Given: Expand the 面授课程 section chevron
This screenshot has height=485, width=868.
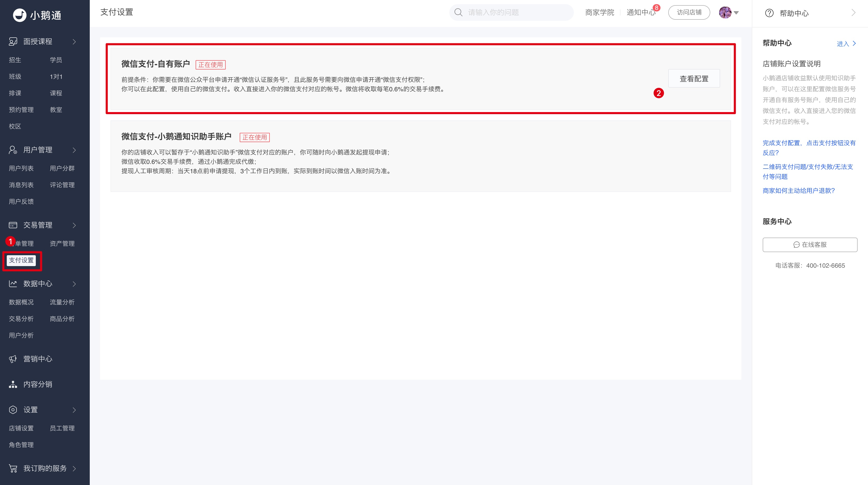Looking at the screenshot, I should (74, 42).
